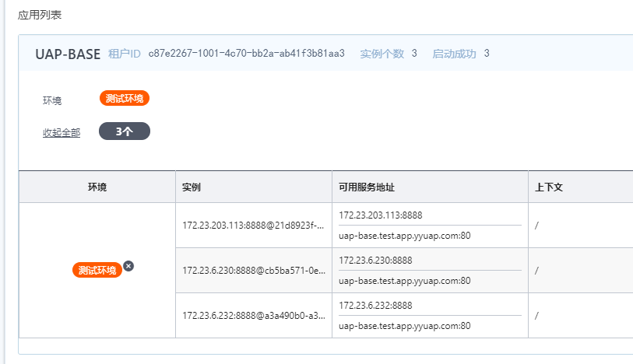Viewport: 633px width, 364px height.
Task: Click context slash in 172.23.6.230 row
Action: pos(536,271)
